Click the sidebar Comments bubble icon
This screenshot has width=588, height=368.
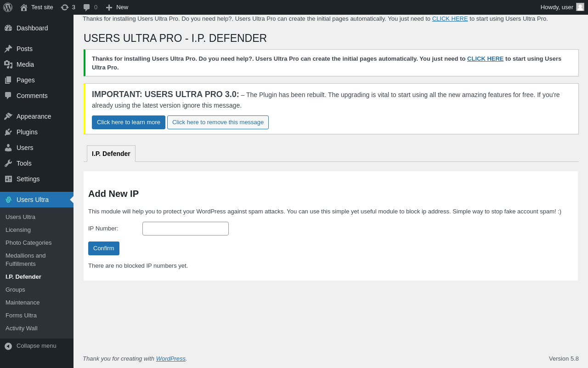8,96
